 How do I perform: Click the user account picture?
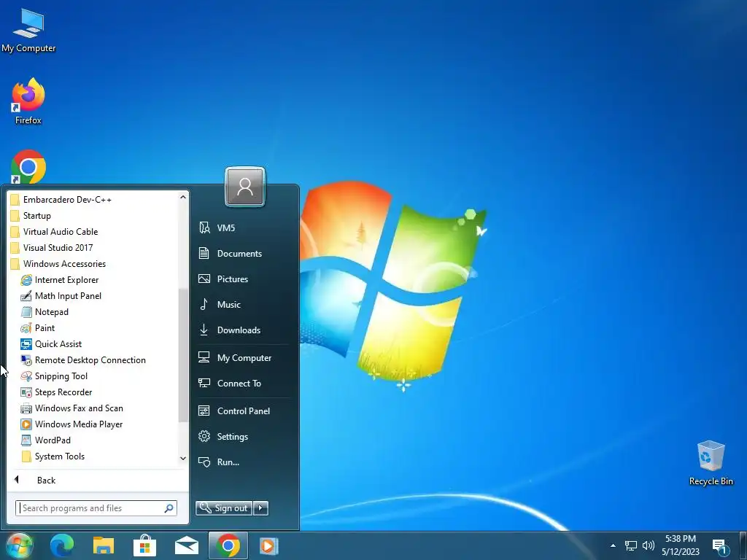245,187
